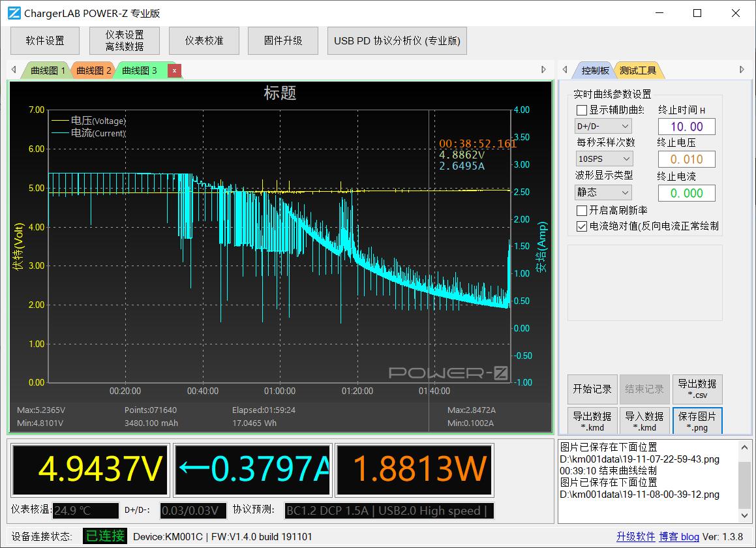Open the 升级软件 update link
The image size is (756, 548).
(x=635, y=536)
